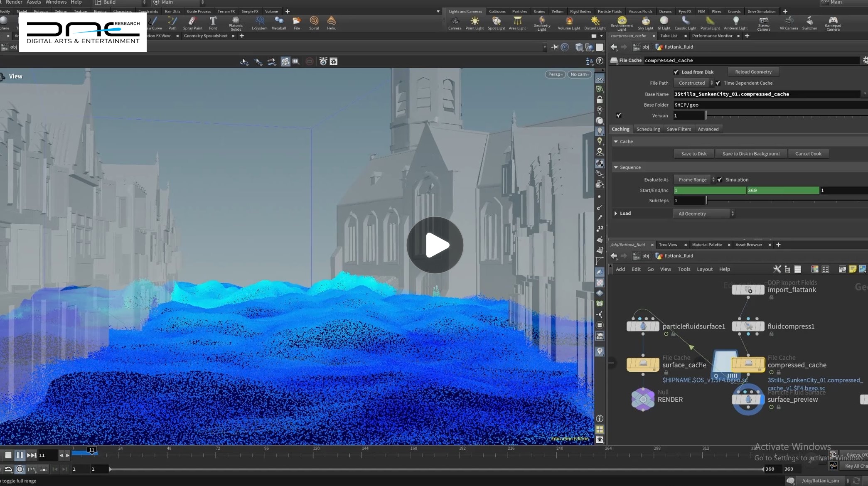Create a Stereo Camera from shelf
The width and height of the screenshot is (868, 486).
pos(764,24)
